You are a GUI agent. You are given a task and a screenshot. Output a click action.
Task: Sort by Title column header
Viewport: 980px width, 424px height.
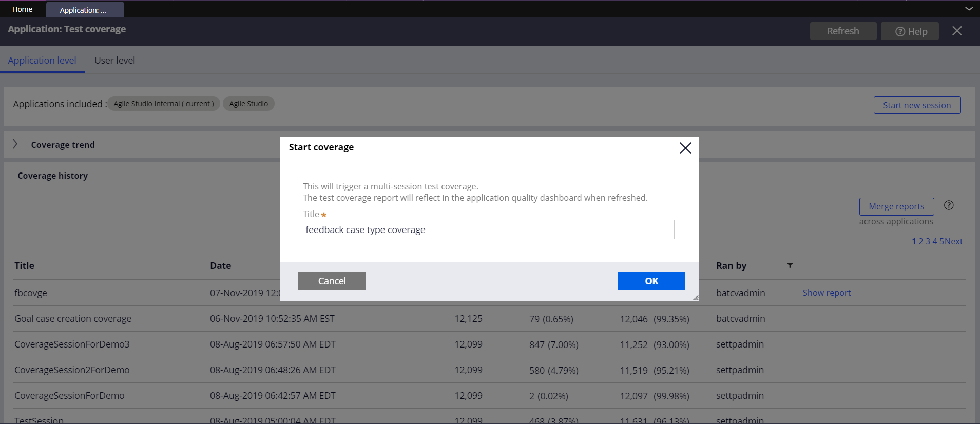[24, 265]
